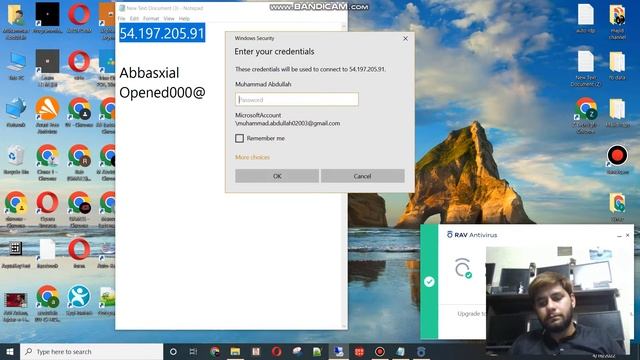Click the taskbar search box

pos(91,351)
